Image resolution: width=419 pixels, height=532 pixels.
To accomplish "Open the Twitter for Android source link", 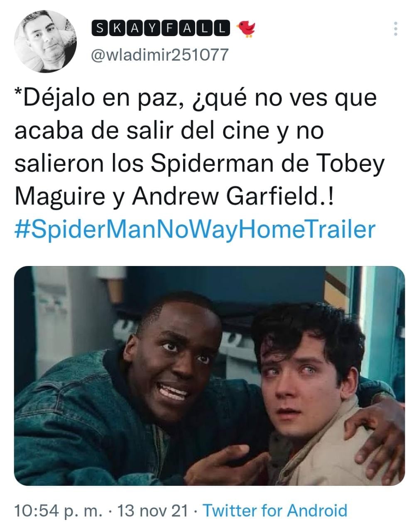I will pyautogui.click(x=274, y=510).
